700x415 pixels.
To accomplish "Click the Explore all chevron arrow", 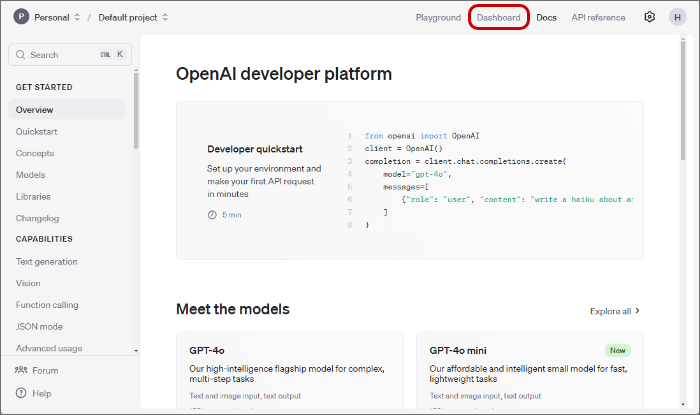I will click(x=637, y=311).
